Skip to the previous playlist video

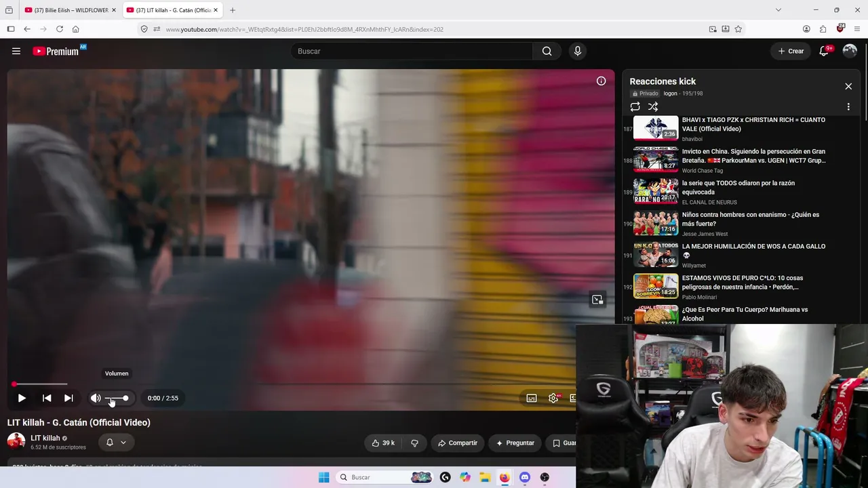tap(47, 398)
